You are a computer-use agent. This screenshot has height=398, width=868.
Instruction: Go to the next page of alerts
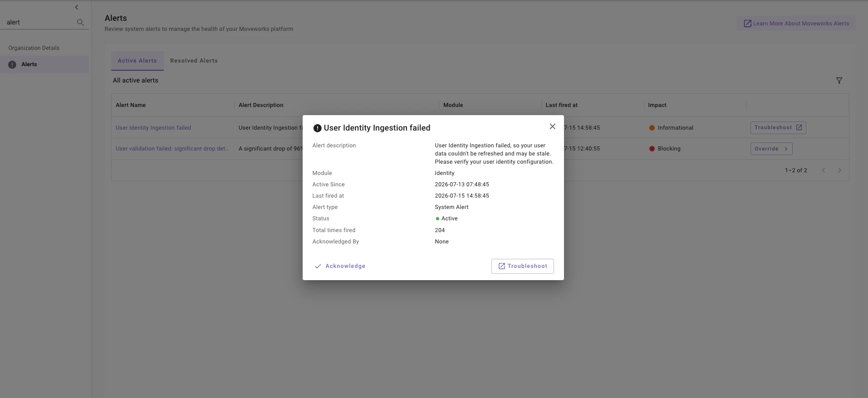839,170
